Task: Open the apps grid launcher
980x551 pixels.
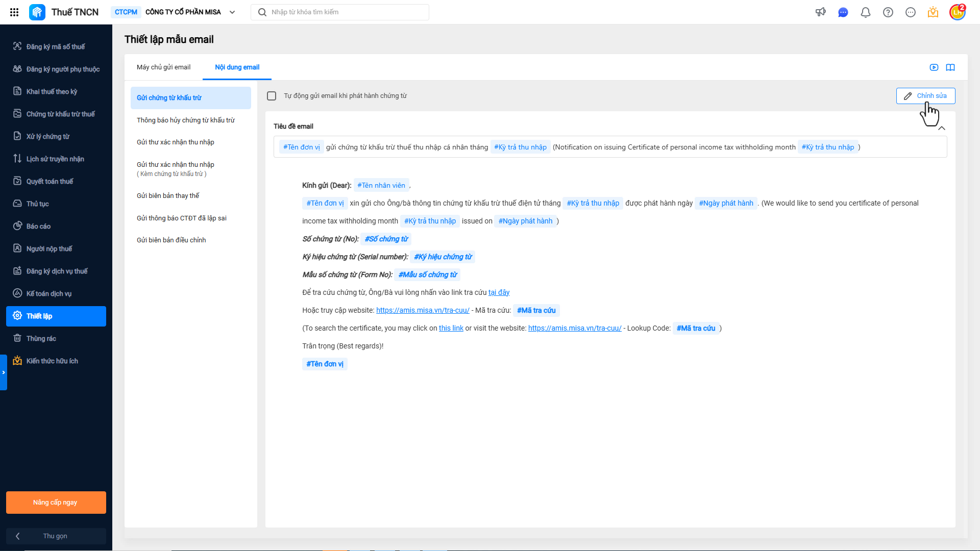Action: pyautogui.click(x=14, y=12)
